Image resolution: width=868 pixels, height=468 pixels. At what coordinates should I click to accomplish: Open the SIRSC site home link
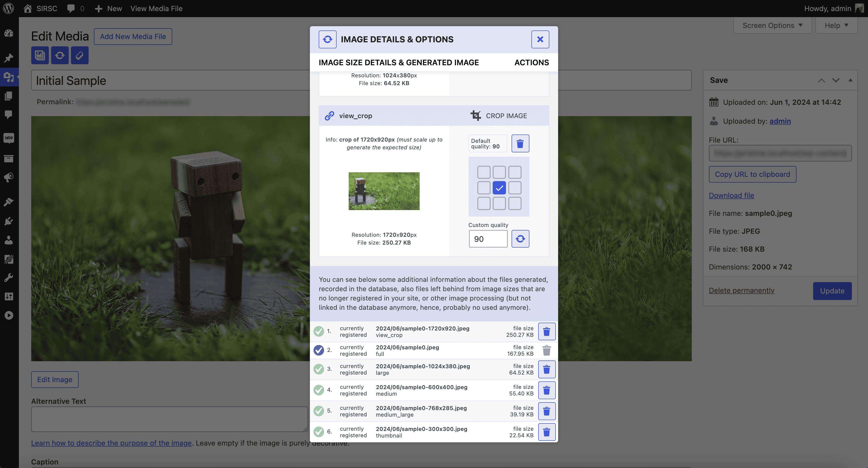(x=41, y=8)
